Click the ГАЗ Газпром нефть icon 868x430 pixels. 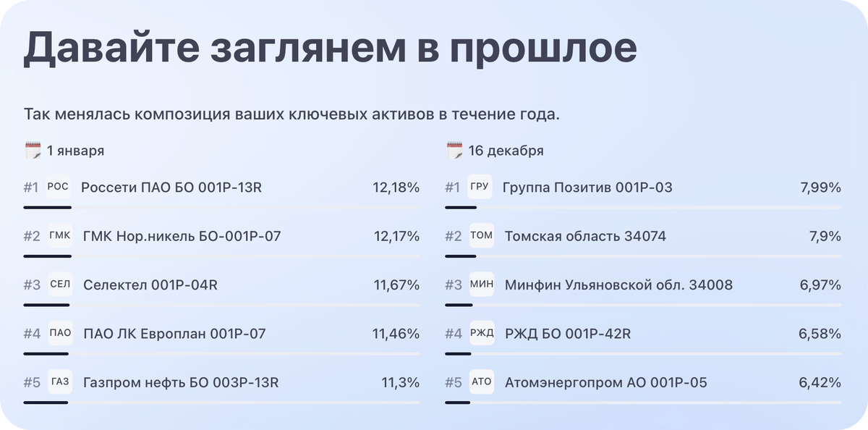coord(60,382)
